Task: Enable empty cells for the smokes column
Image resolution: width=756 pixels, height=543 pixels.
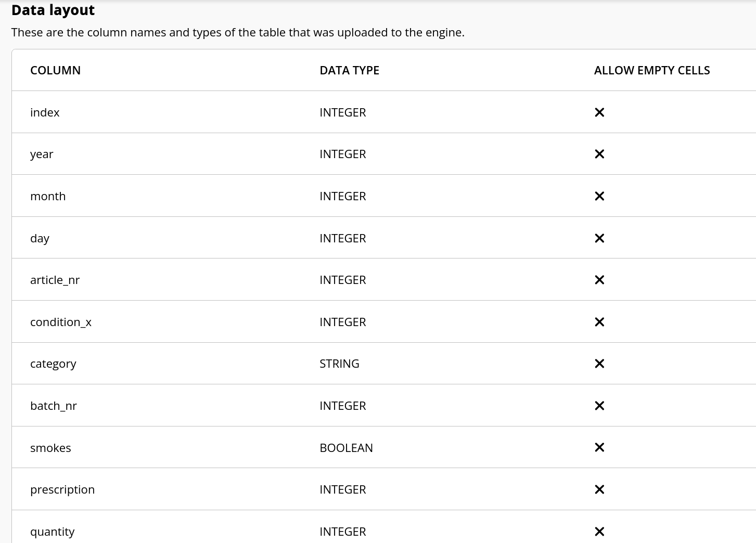Action: [599, 447]
